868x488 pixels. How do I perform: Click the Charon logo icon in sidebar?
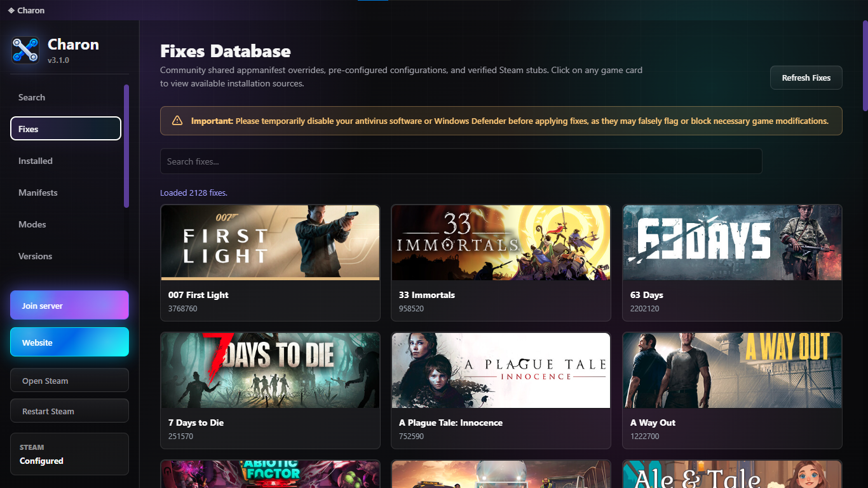pos(25,50)
